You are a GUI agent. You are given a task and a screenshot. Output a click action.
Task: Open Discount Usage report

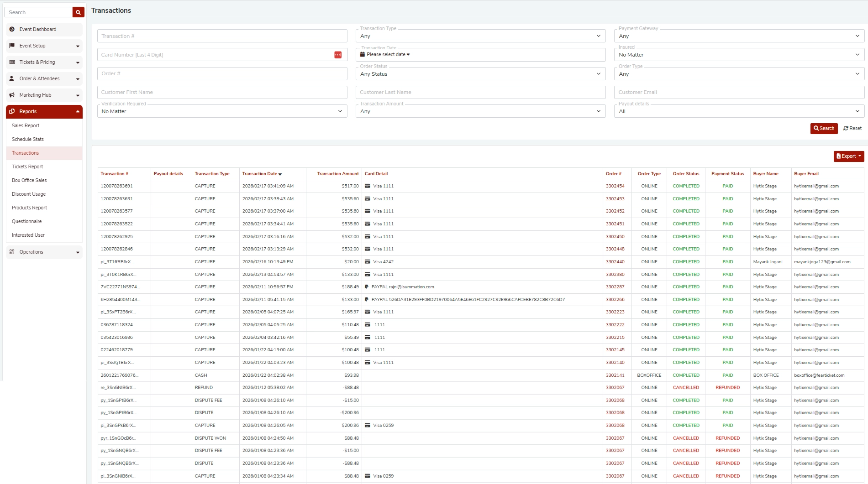click(x=29, y=194)
